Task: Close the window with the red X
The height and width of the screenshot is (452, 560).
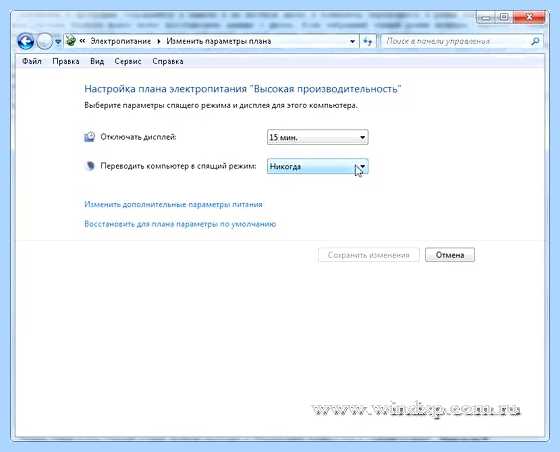Action: coord(529,17)
